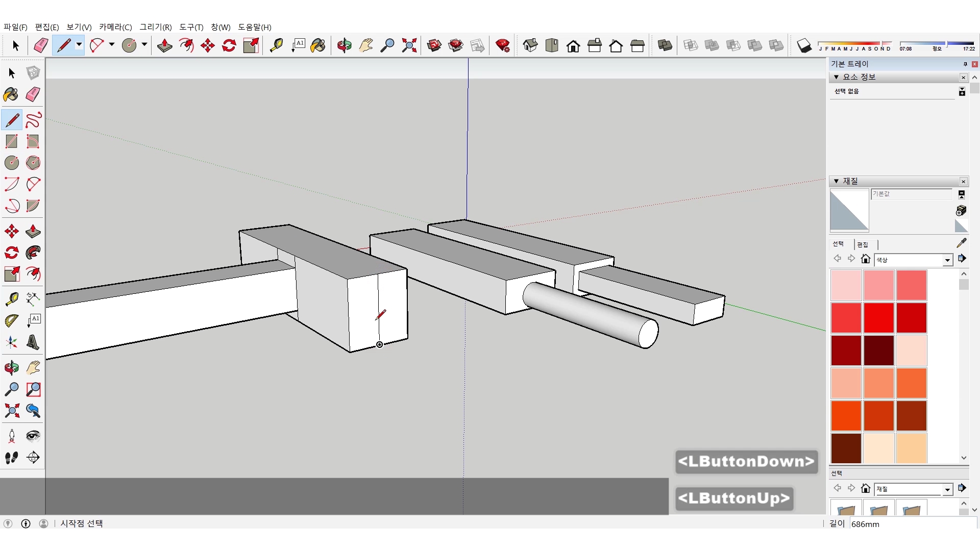
Task: Collapse the 요소 정보 panel
Action: point(836,77)
